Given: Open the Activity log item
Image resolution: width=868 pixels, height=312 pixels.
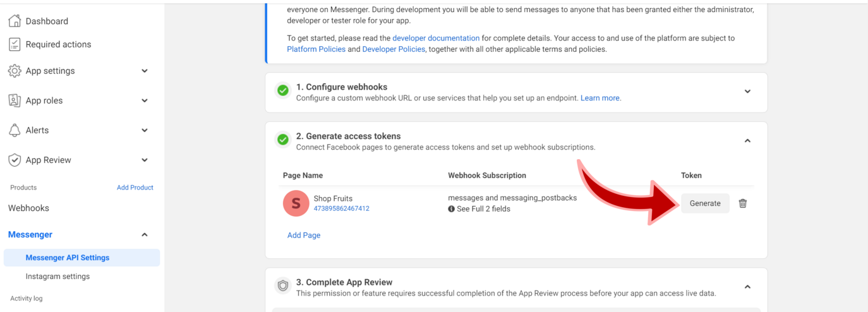Looking at the screenshot, I should click(x=26, y=298).
